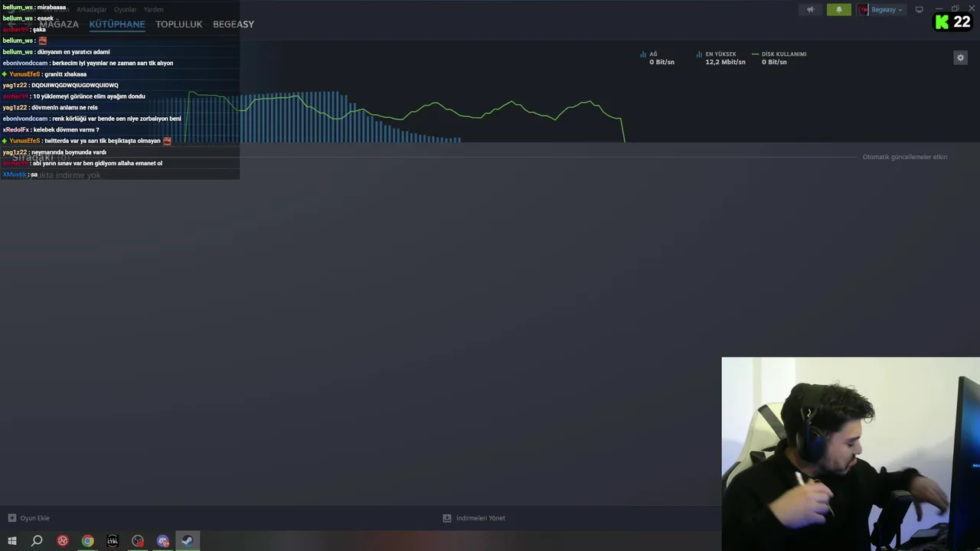Expand the Begeasy account dropdown
980x551 pixels.
(887, 10)
